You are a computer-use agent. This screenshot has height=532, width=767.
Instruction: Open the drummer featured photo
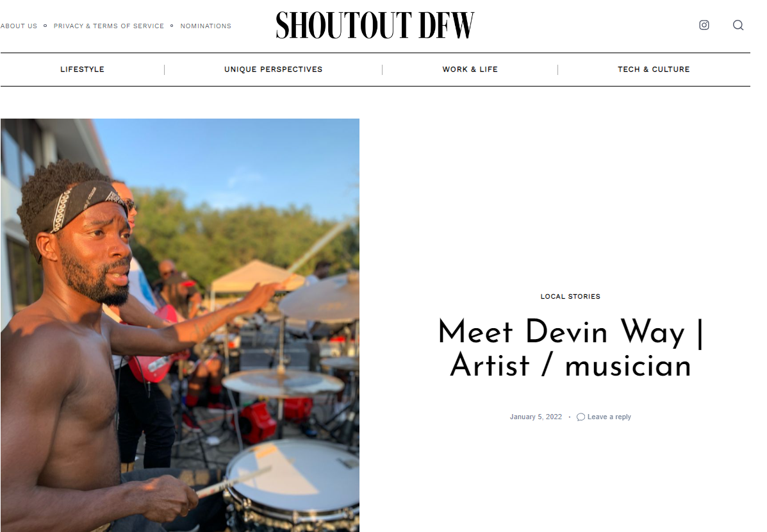(180, 325)
